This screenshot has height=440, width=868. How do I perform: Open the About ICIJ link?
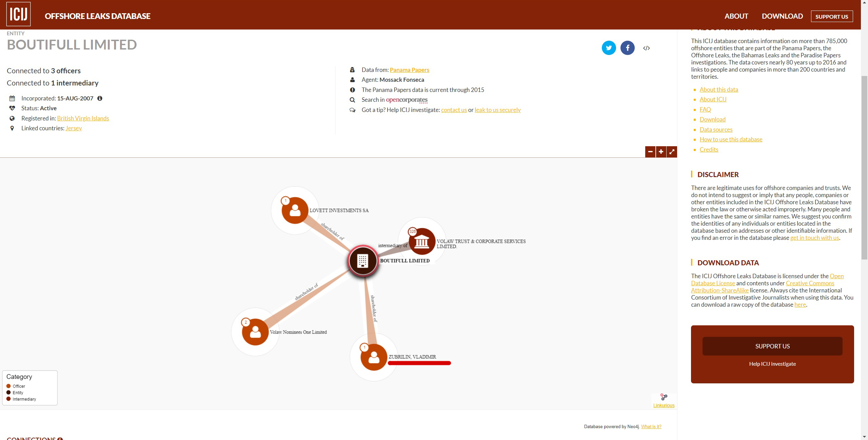point(713,99)
